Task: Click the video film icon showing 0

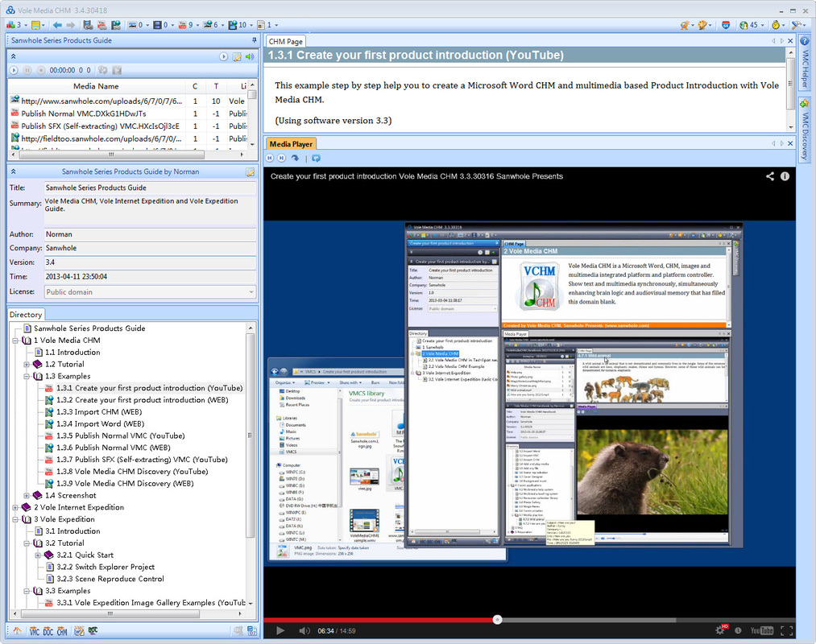Action: [x=157, y=24]
